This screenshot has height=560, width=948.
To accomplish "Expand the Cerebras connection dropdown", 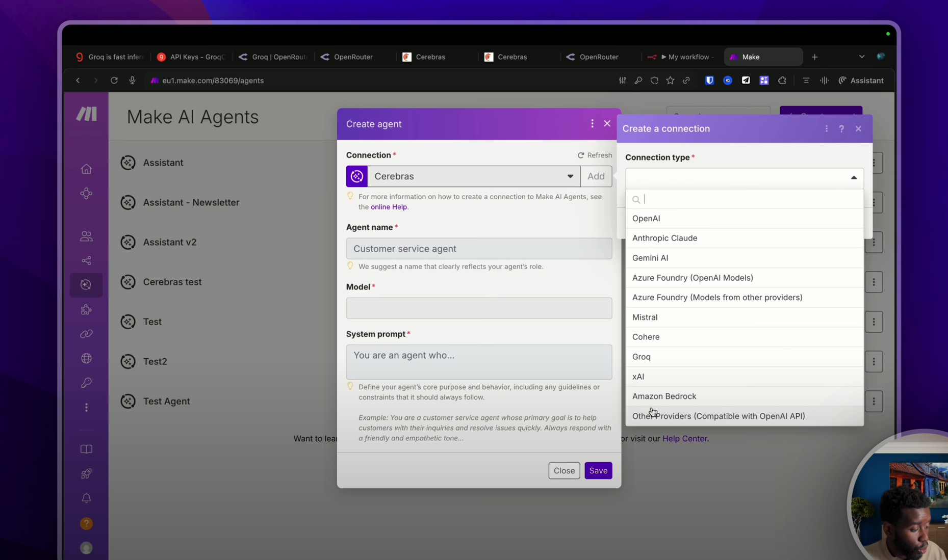I will tap(570, 176).
